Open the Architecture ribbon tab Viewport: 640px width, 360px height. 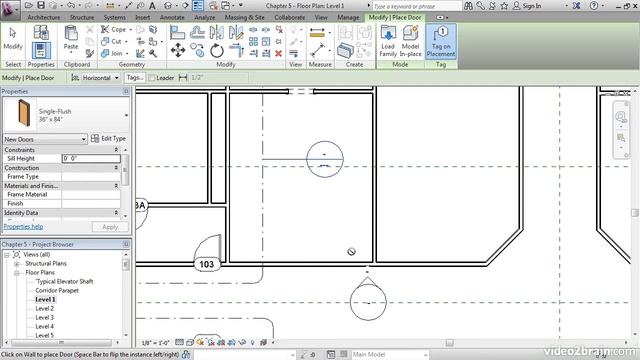click(44, 18)
